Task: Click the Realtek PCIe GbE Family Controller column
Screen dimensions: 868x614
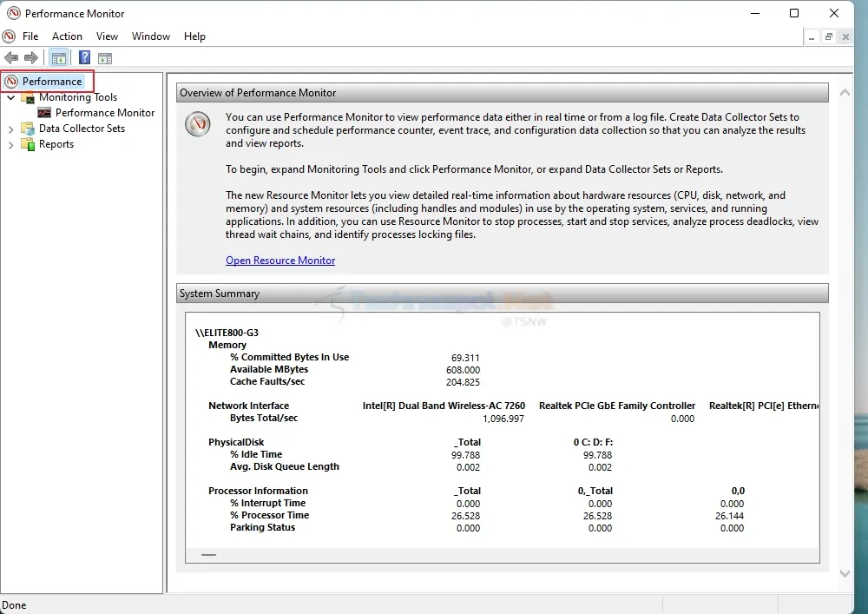Action: (617, 406)
